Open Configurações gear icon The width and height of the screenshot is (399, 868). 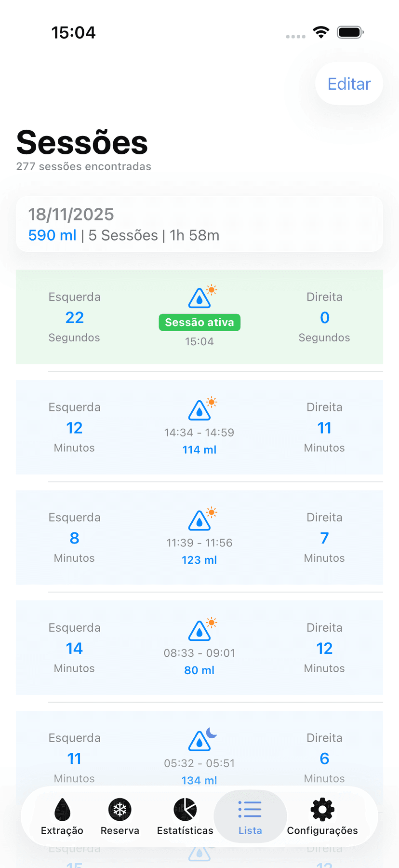point(322,809)
